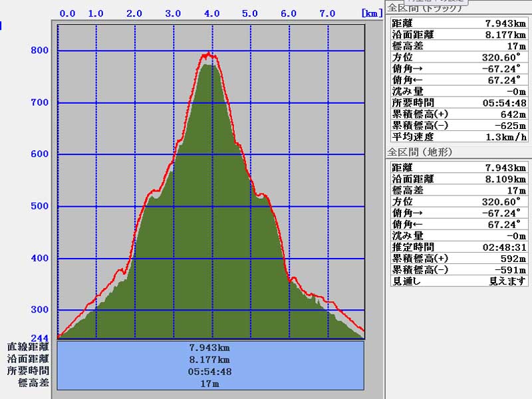Click the 直線距離 label beside the summary panel
Image resolution: width=532 pixels, height=399 pixels.
tap(28, 347)
